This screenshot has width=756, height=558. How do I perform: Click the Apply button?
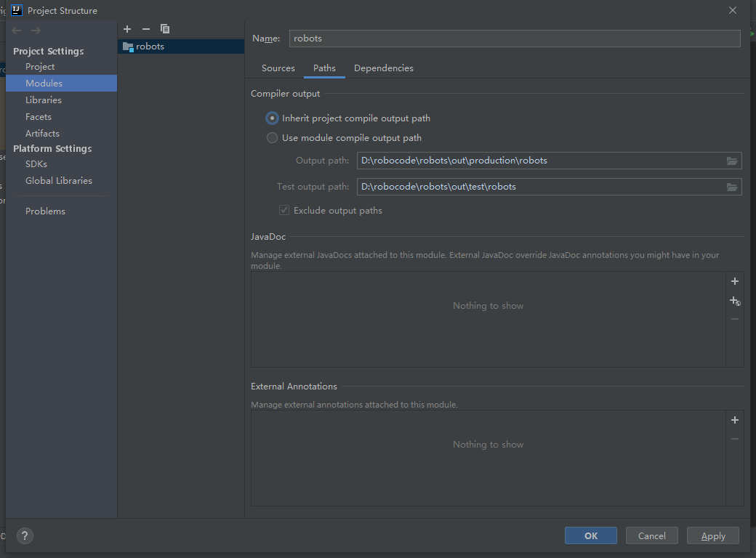(x=713, y=535)
